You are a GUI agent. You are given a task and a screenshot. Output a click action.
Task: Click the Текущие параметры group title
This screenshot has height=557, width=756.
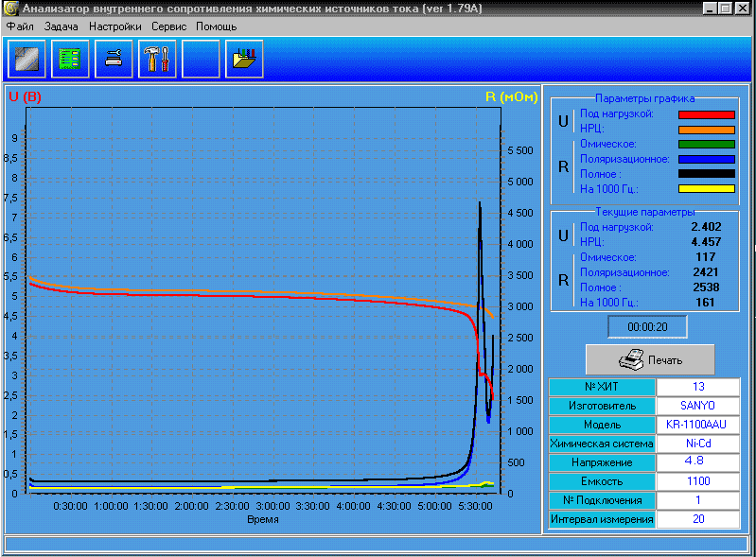click(x=644, y=212)
